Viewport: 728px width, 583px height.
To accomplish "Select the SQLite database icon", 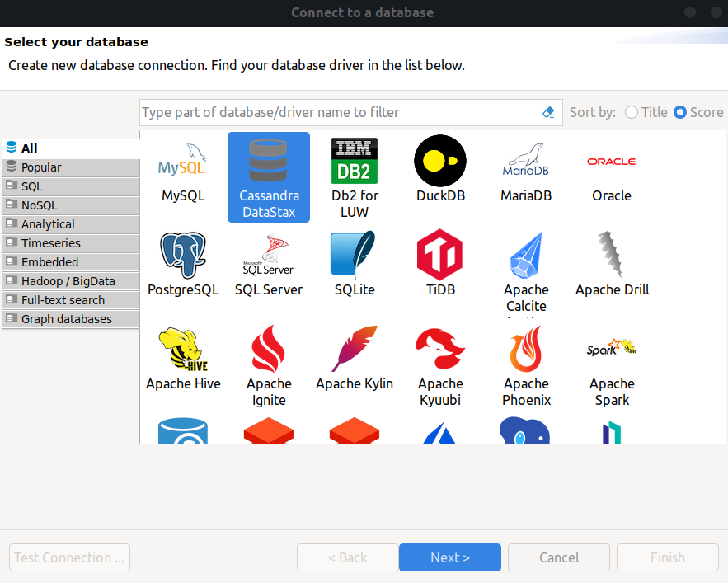I will click(354, 255).
